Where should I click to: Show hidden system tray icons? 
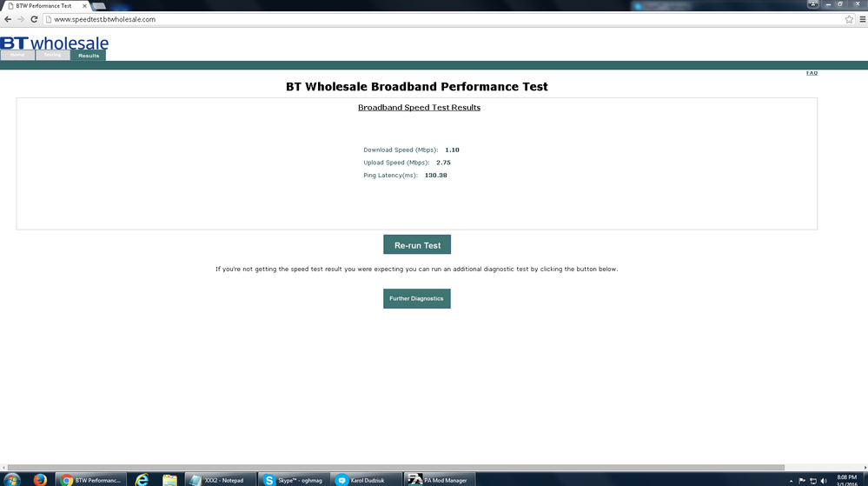[791, 481]
